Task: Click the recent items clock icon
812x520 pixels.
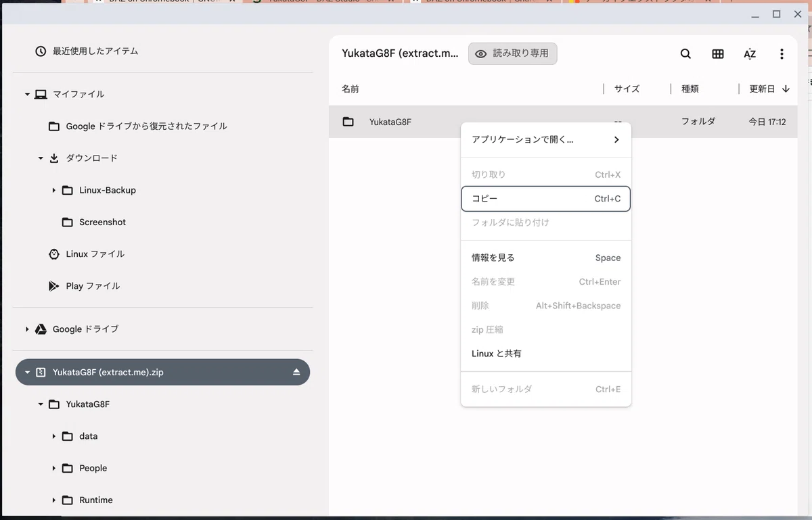Action: pos(41,51)
